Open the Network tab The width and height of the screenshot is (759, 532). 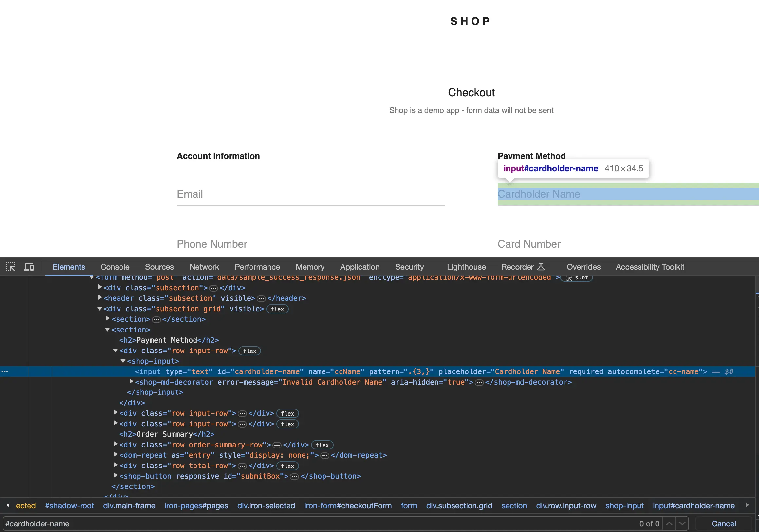pyautogui.click(x=204, y=267)
